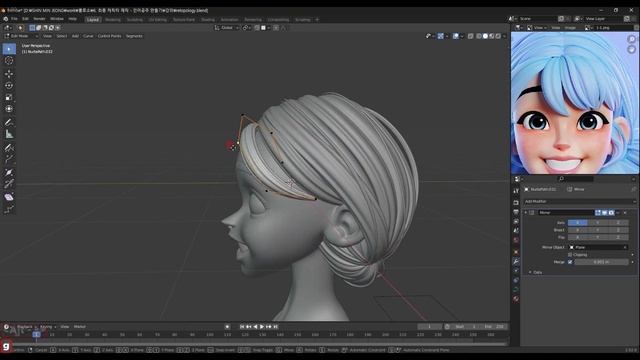Select the curve Draw tool

[x=9, y=148]
